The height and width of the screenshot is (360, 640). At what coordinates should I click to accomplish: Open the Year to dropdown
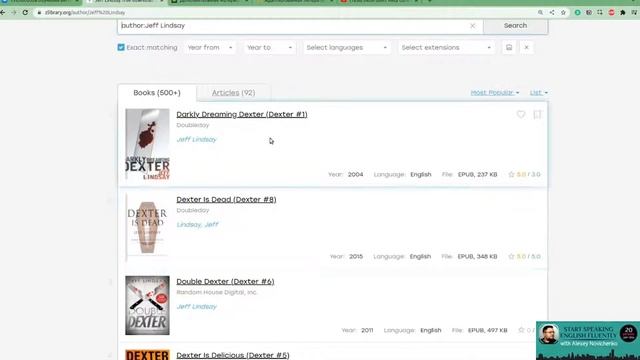269,48
